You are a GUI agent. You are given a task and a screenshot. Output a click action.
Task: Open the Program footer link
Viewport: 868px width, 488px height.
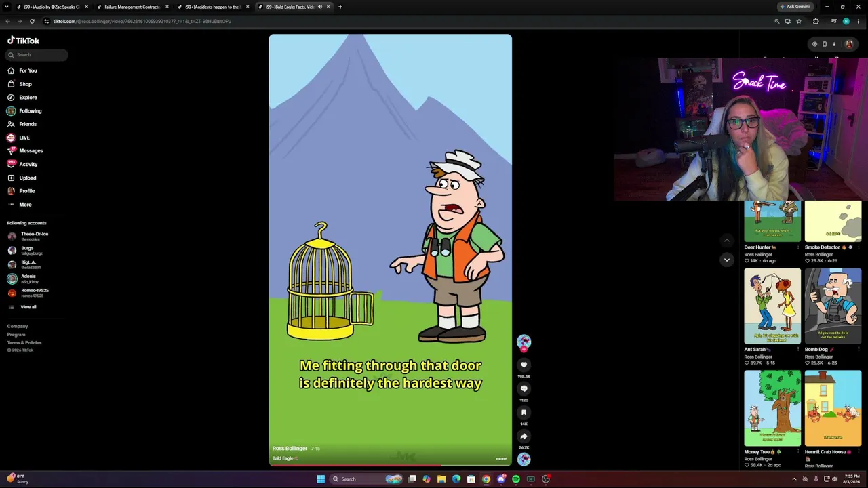(x=16, y=335)
